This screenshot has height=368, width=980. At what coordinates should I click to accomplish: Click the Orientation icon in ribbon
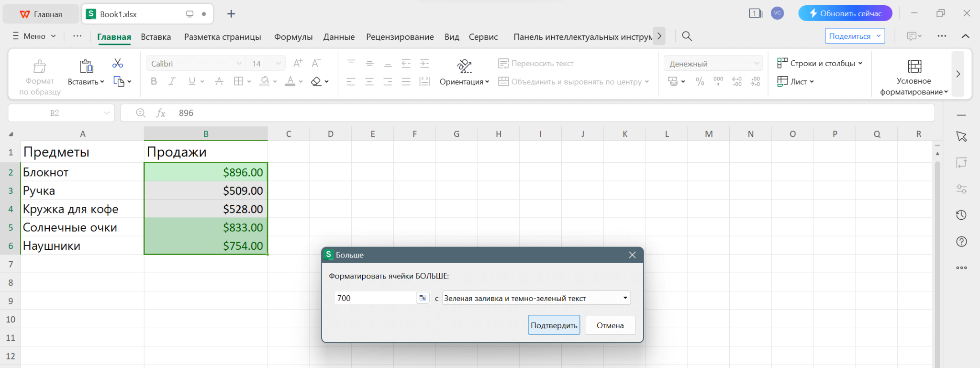(464, 66)
